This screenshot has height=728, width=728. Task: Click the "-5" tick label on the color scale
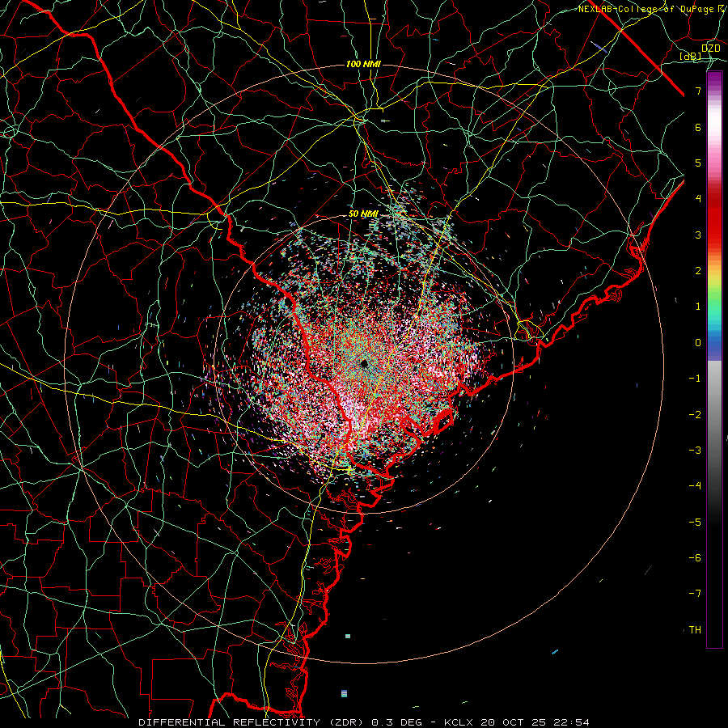695,523
